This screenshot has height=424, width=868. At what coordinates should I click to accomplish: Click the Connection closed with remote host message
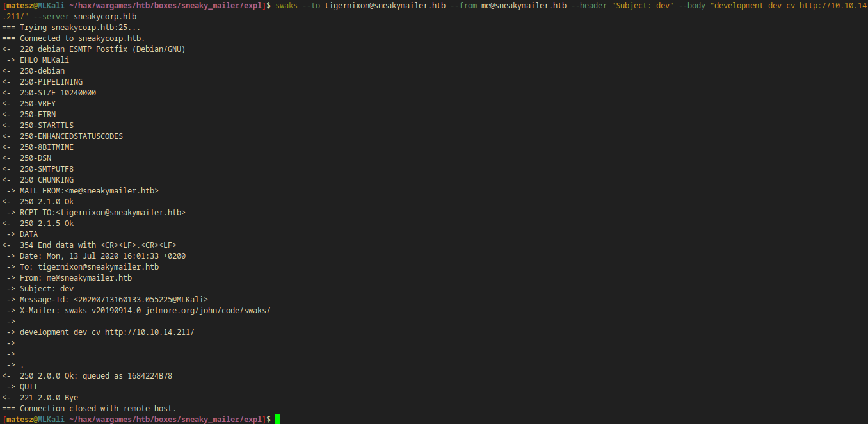tap(98, 409)
